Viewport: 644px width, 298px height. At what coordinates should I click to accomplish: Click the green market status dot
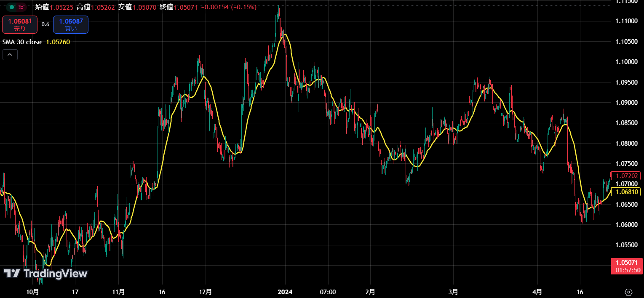(12, 7)
